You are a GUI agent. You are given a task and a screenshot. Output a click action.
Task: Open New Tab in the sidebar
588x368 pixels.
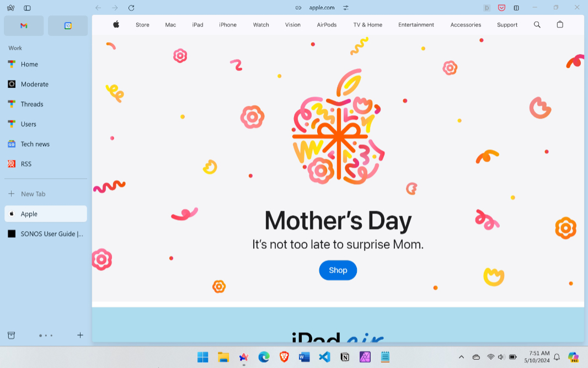click(x=33, y=194)
